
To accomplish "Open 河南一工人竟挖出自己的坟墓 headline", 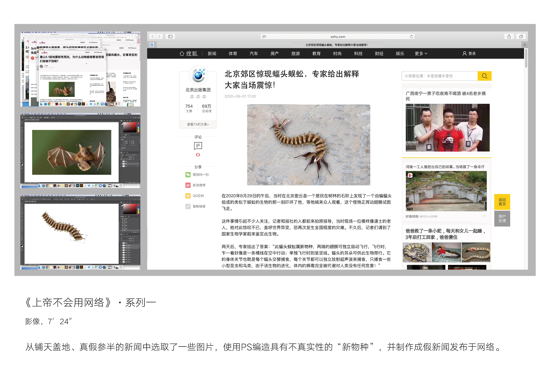I will coord(445,167).
